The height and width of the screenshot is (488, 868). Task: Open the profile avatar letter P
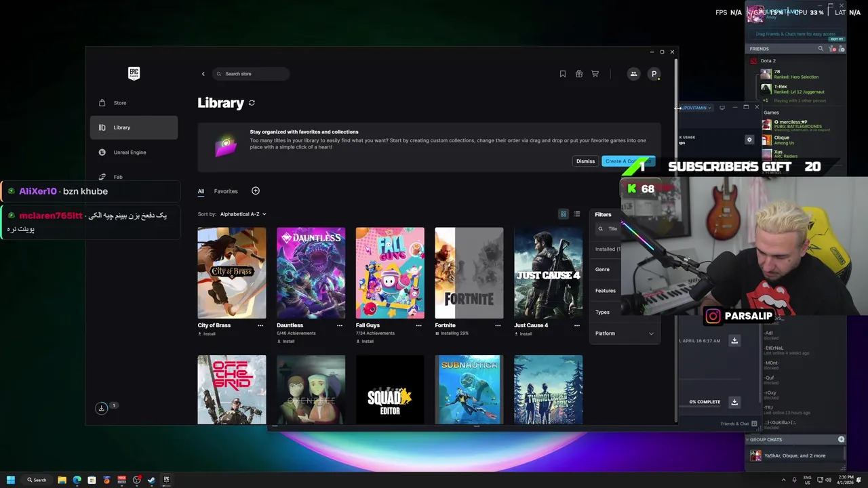pos(654,74)
